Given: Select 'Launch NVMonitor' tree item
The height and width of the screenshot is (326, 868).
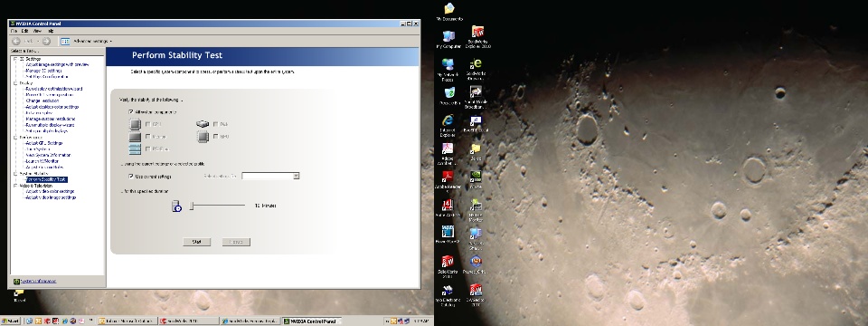Looking at the screenshot, I should pyautogui.click(x=43, y=161).
